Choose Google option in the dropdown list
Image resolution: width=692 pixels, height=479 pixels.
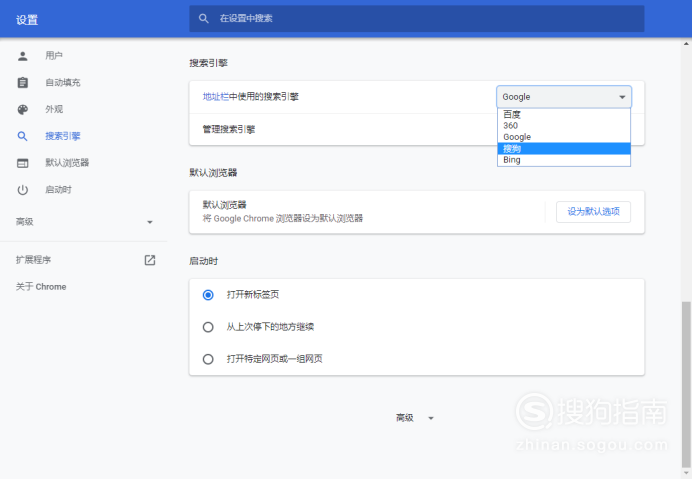tap(564, 137)
